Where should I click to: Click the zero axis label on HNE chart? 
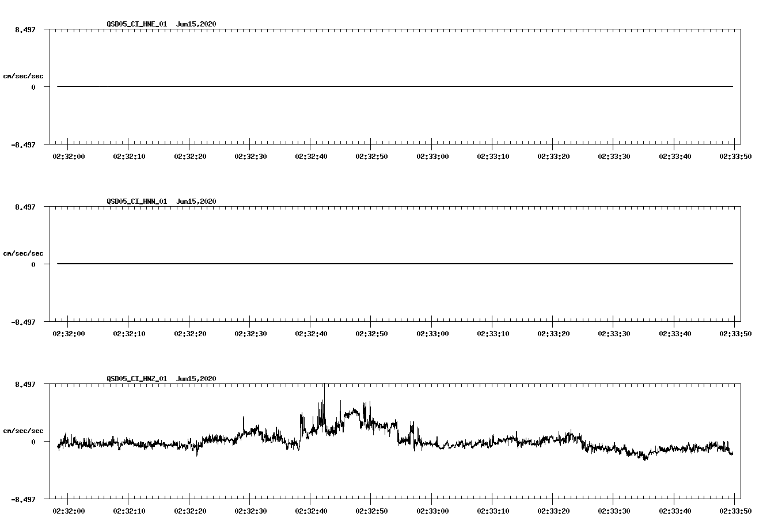33,87
